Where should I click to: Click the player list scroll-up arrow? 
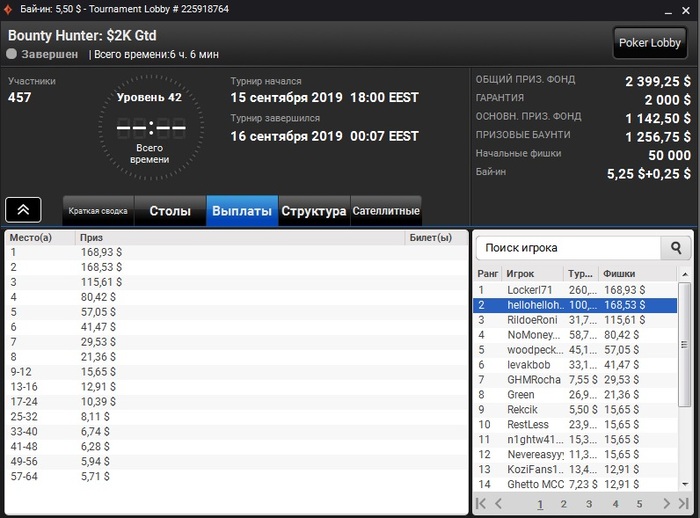tap(685, 274)
